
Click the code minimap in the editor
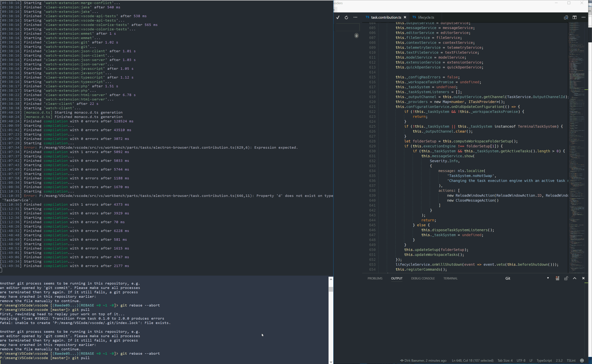(577, 147)
